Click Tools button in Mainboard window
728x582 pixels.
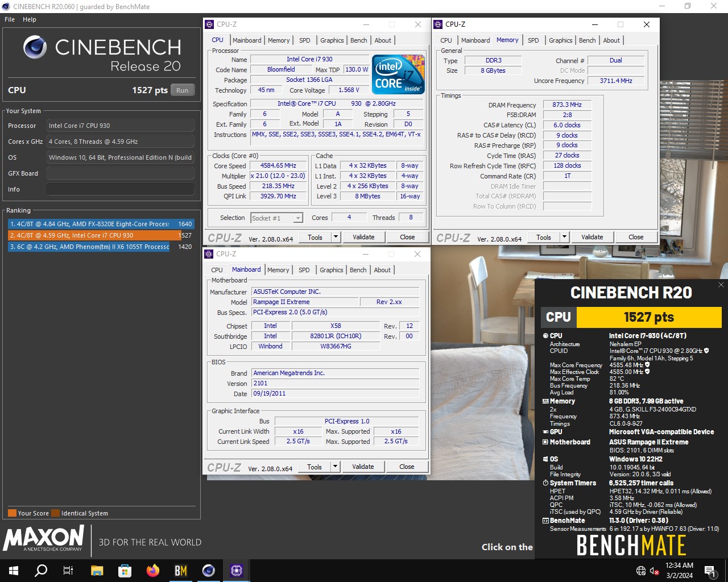pyautogui.click(x=315, y=467)
